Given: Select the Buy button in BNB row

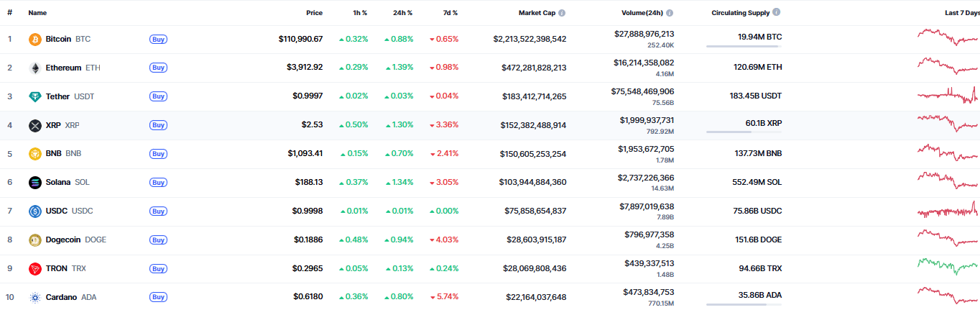Looking at the screenshot, I should (x=159, y=154).
